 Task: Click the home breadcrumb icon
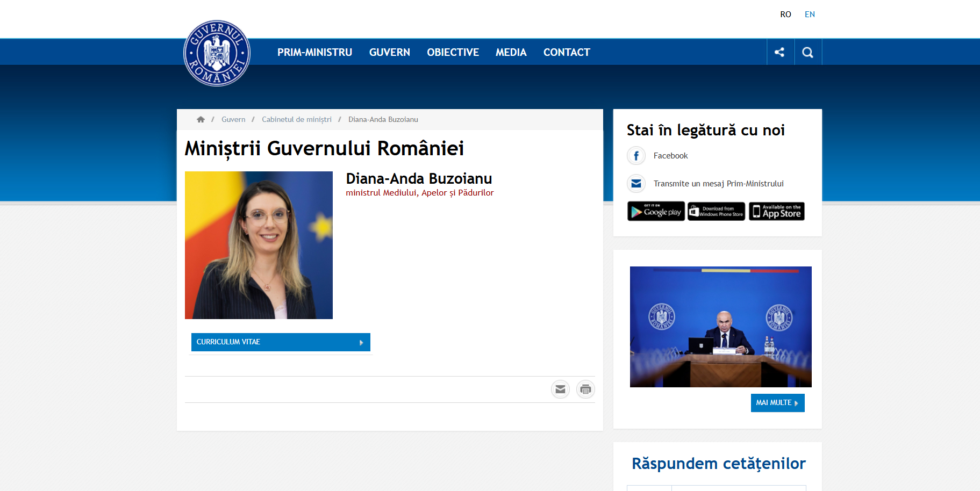point(201,119)
